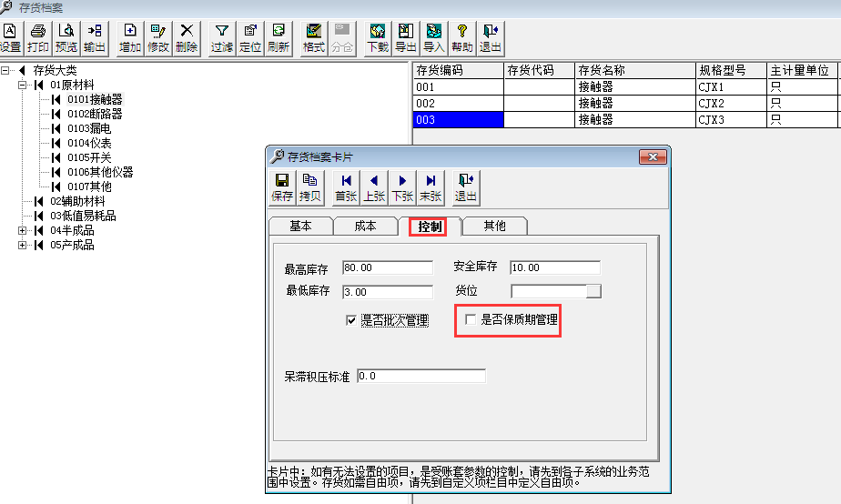Click 修改 (Modify) in the main toolbar
Screen dimensions: 841x504
point(158,38)
